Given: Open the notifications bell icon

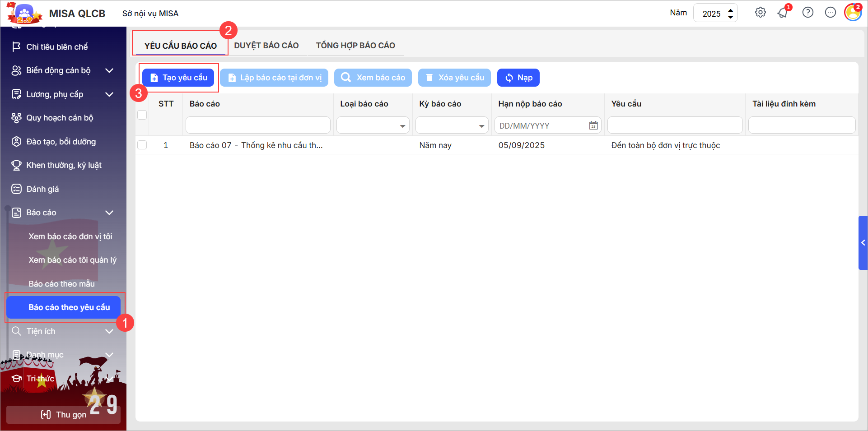Looking at the screenshot, I should coord(783,13).
